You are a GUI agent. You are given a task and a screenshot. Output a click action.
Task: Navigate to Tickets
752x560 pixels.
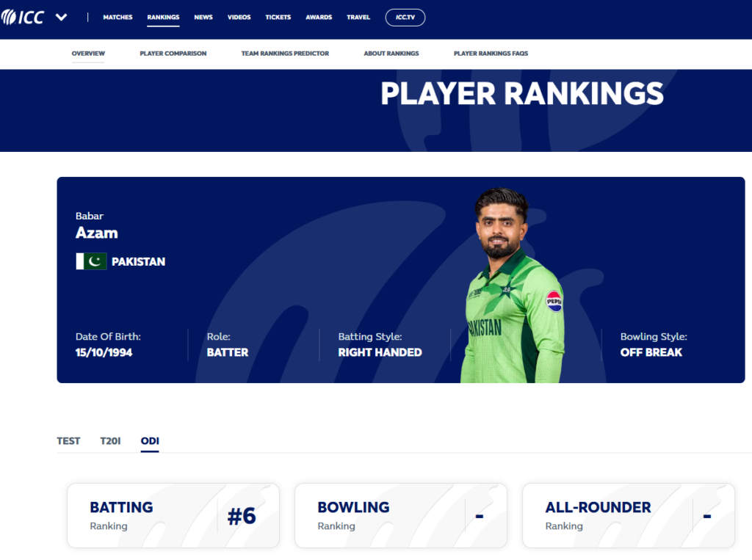(278, 17)
